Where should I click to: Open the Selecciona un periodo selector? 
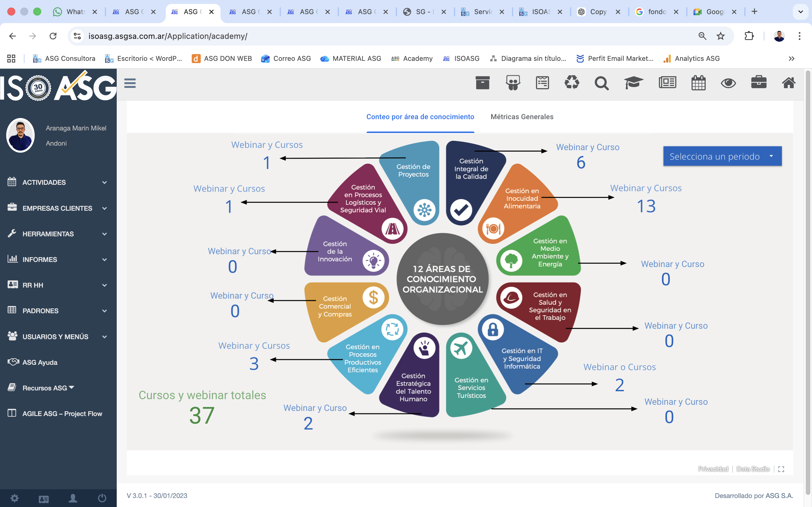point(721,156)
